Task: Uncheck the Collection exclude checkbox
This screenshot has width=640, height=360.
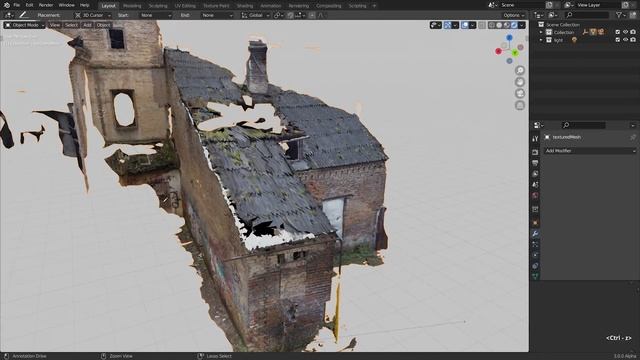Action: tap(618, 32)
